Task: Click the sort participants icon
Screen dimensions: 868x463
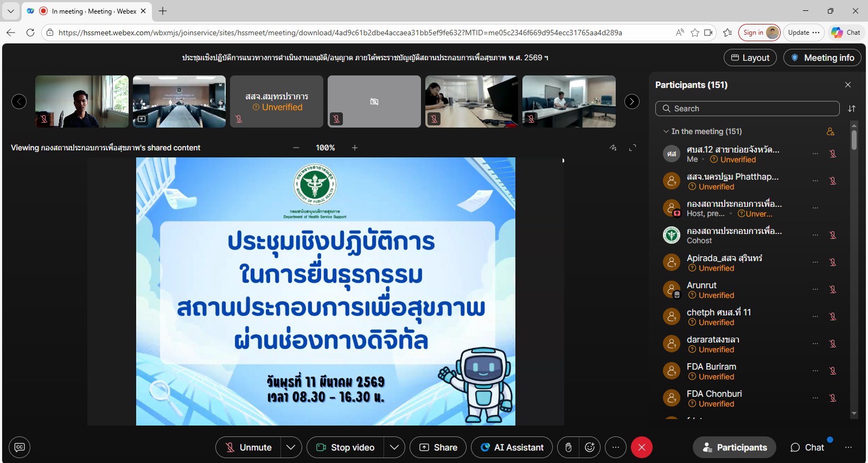Action: (852, 109)
